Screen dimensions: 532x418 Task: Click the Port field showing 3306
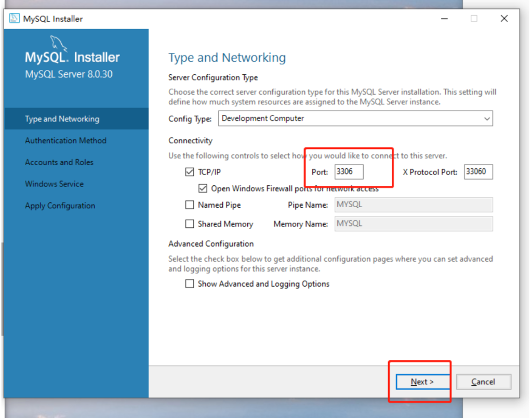pyautogui.click(x=349, y=171)
